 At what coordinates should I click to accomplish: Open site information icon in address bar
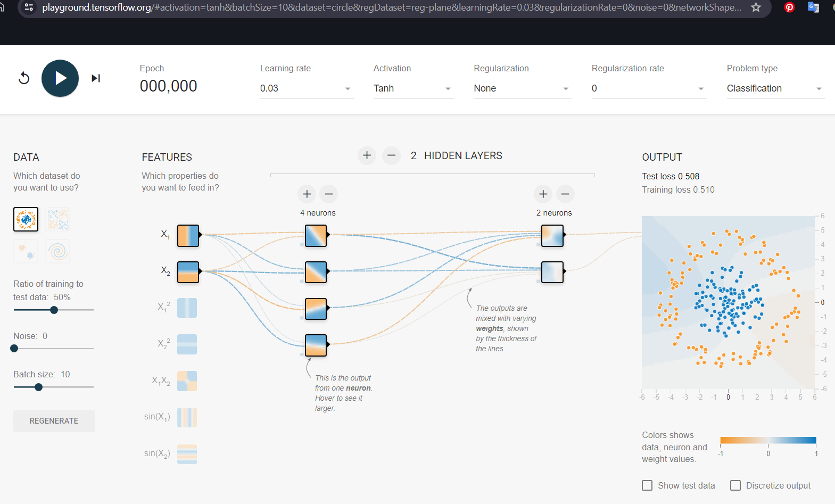click(29, 7)
